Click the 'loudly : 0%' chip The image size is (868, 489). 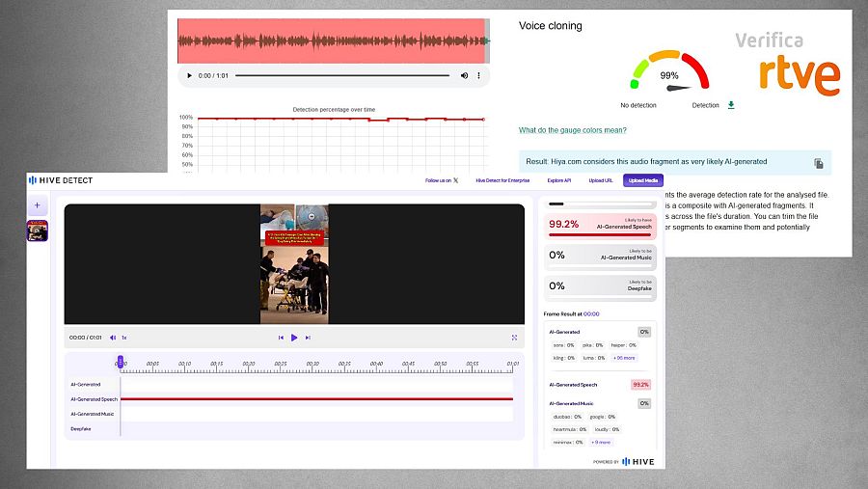click(x=607, y=430)
